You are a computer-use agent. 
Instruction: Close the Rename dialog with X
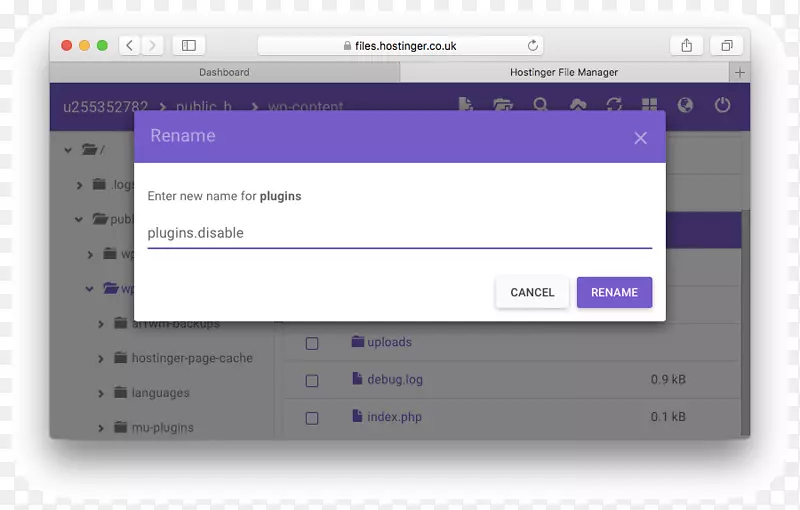point(640,138)
